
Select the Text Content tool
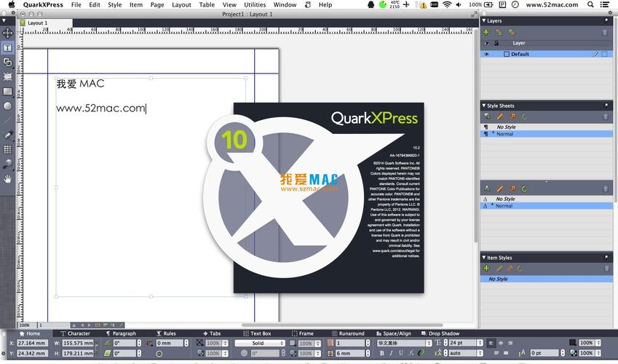(7, 48)
